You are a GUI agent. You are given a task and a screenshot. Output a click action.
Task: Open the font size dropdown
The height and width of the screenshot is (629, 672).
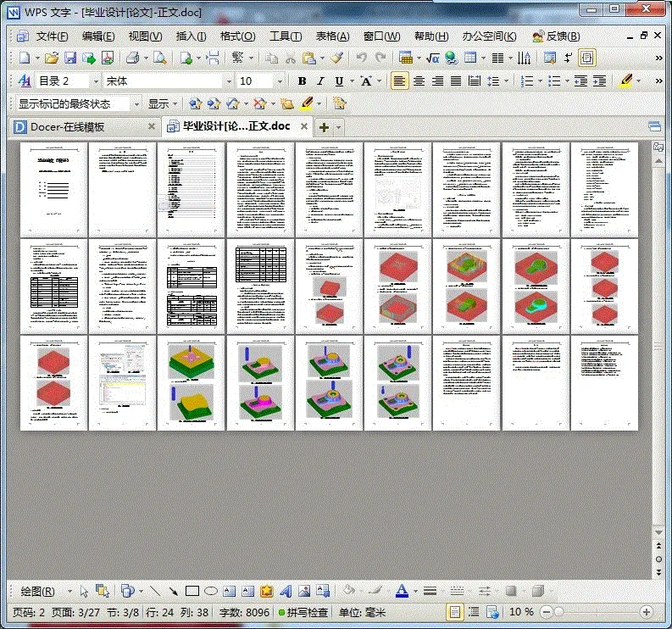point(280,81)
